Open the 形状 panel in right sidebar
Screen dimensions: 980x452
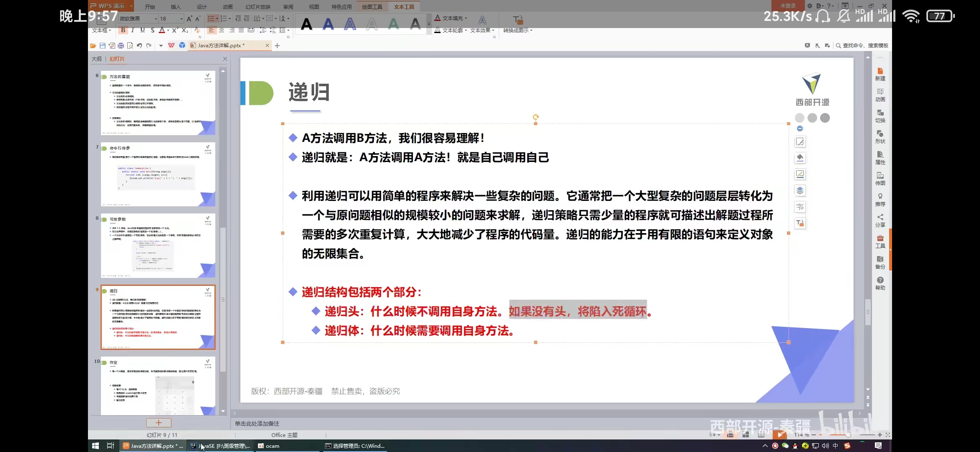[x=880, y=136]
